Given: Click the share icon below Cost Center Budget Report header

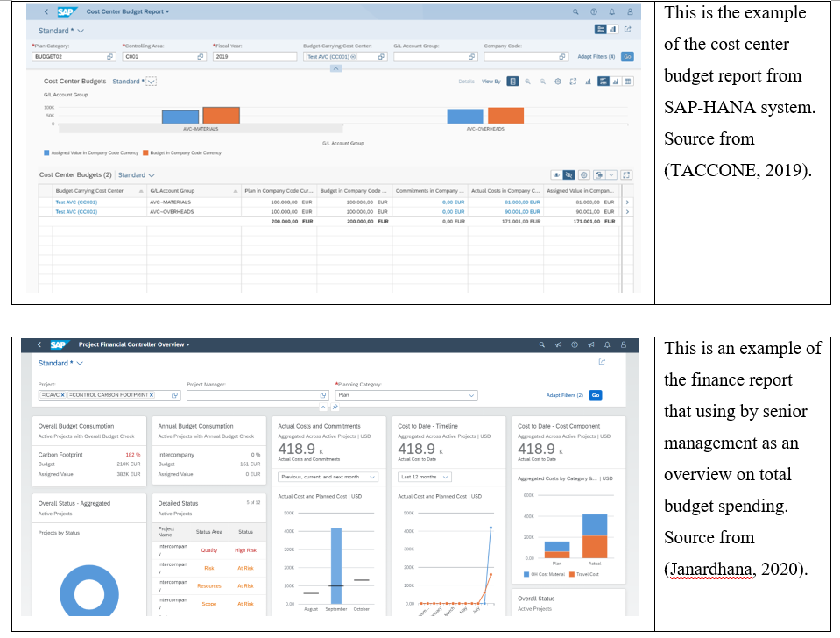Looking at the screenshot, I should click(628, 30).
